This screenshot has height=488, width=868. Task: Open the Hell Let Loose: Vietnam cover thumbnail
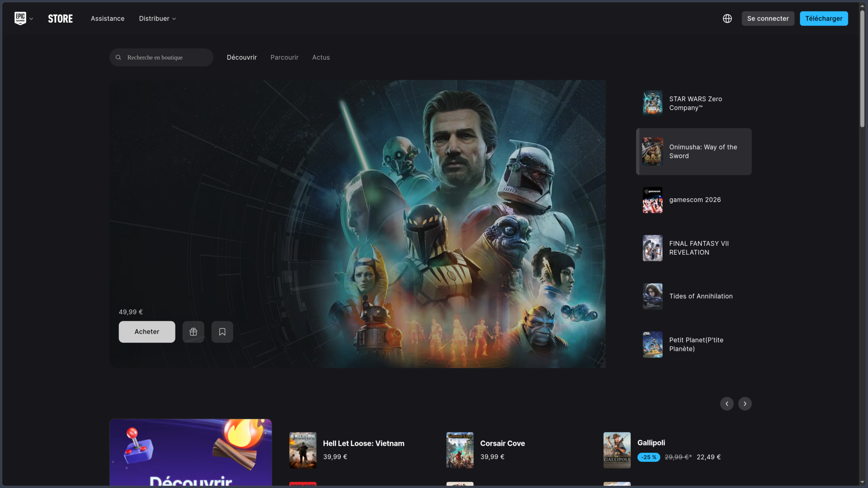(x=303, y=450)
